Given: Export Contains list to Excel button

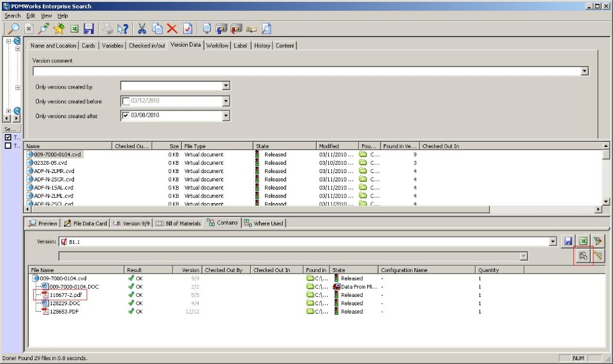Looking at the screenshot, I should pos(583,241).
